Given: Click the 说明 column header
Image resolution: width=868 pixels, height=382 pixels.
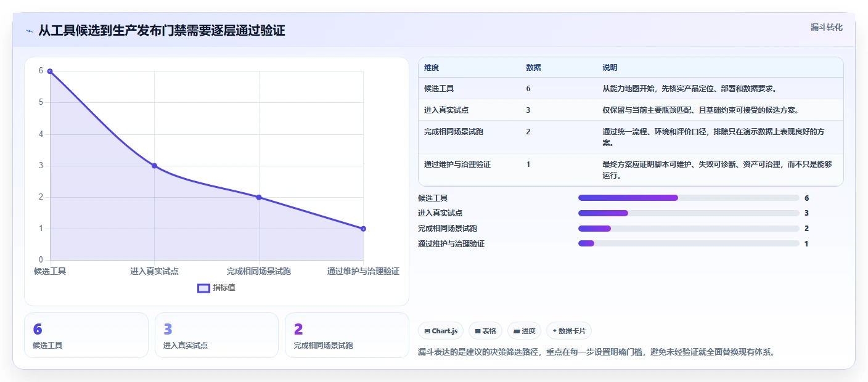Looking at the screenshot, I should click(x=610, y=68).
